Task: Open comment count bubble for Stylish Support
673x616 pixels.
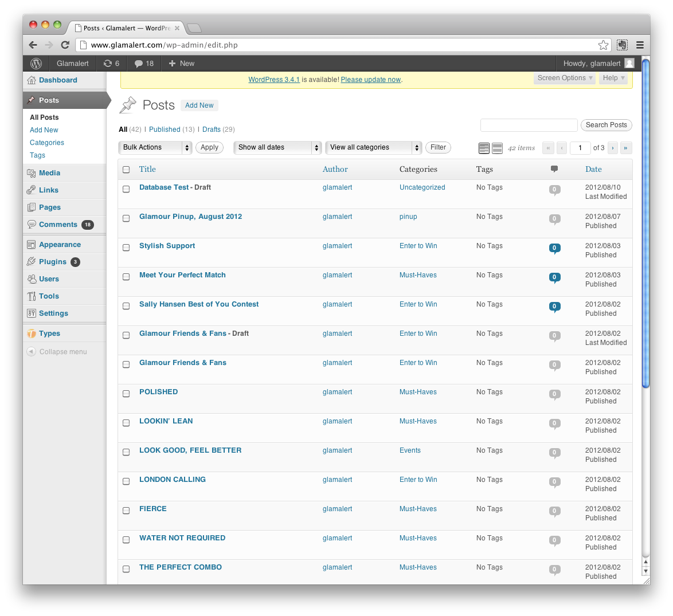Action: (554, 248)
